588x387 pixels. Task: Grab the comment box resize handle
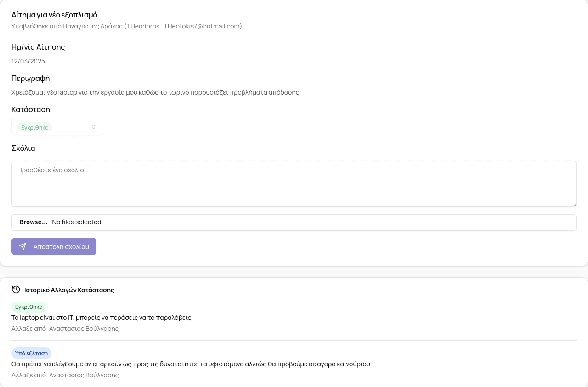point(574,204)
